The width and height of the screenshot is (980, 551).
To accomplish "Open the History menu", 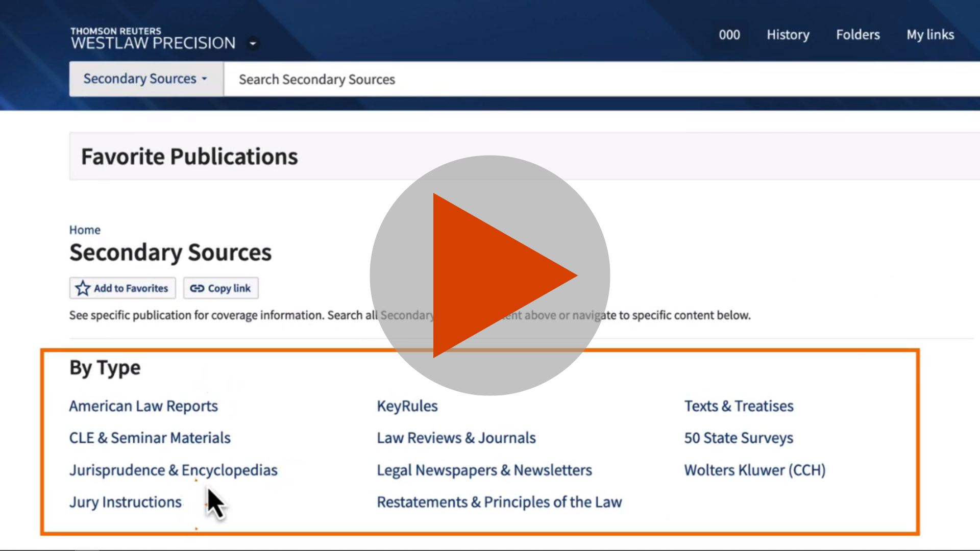I will 788,35.
